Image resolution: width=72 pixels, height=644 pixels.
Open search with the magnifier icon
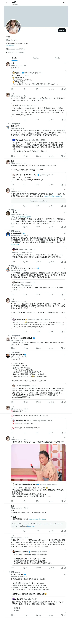pos(64,3)
